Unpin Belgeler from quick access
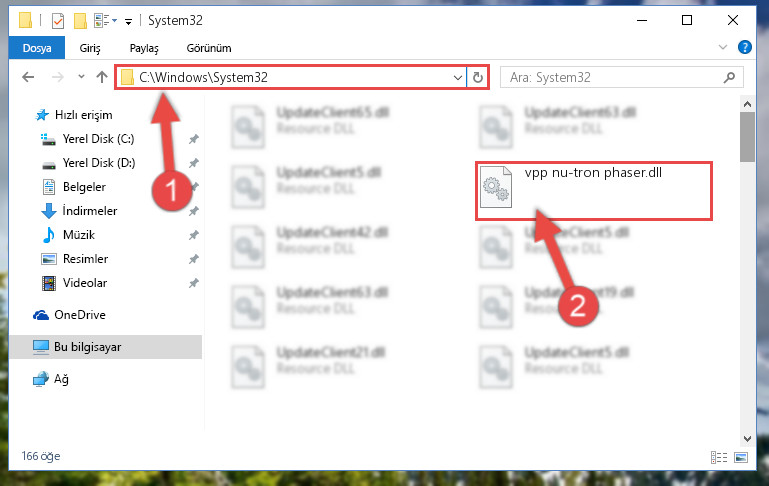 (194, 187)
